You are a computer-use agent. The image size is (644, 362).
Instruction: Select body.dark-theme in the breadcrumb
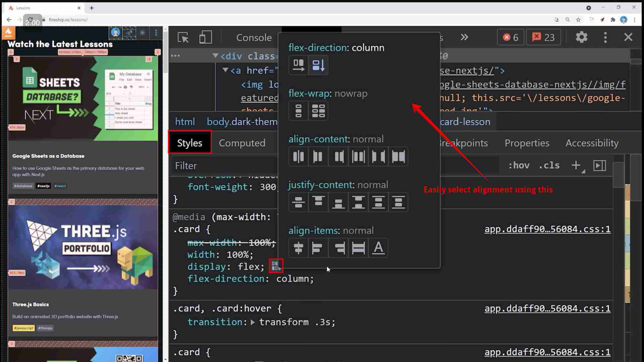pos(242,122)
